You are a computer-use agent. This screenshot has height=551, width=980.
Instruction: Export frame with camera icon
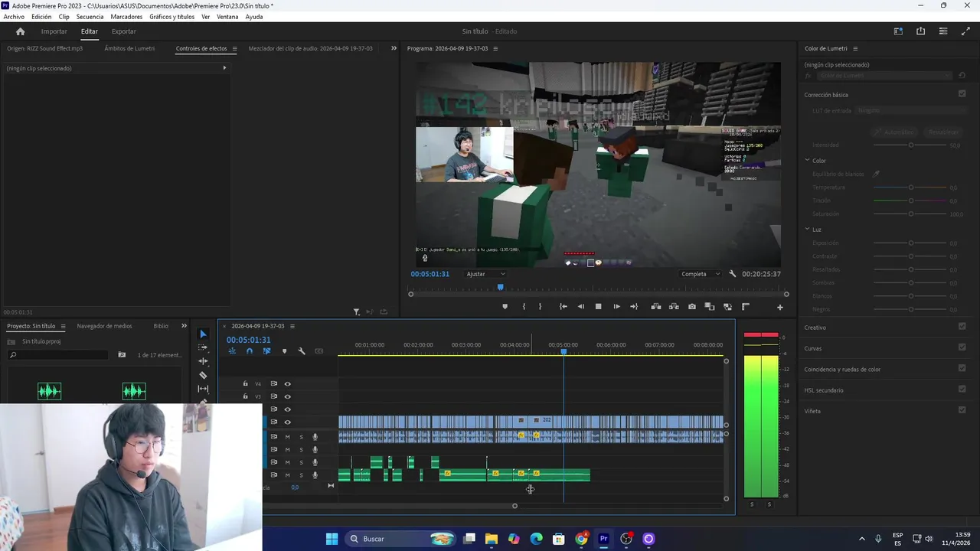[x=692, y=307]
